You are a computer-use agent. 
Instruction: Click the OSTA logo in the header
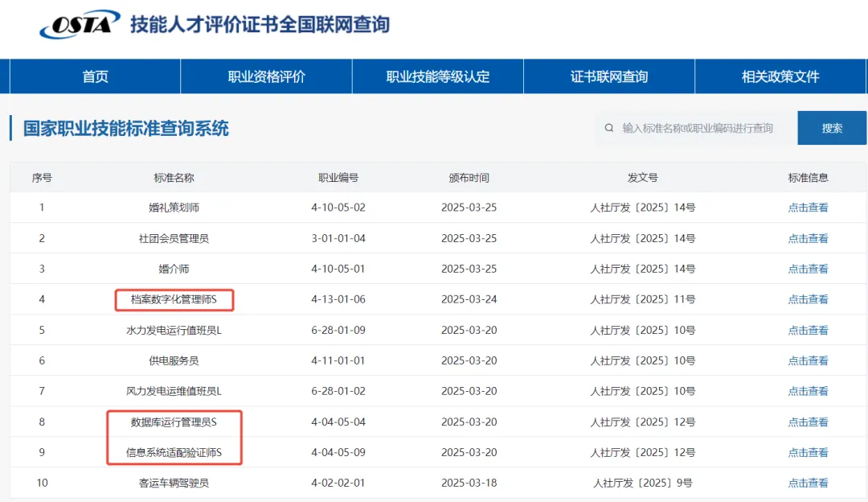pos(80,25)
